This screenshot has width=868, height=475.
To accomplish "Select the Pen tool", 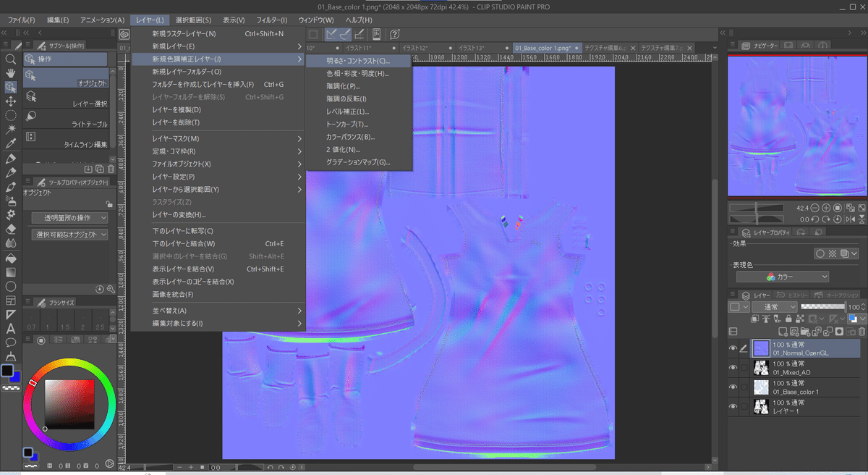I will coord(11,158).
